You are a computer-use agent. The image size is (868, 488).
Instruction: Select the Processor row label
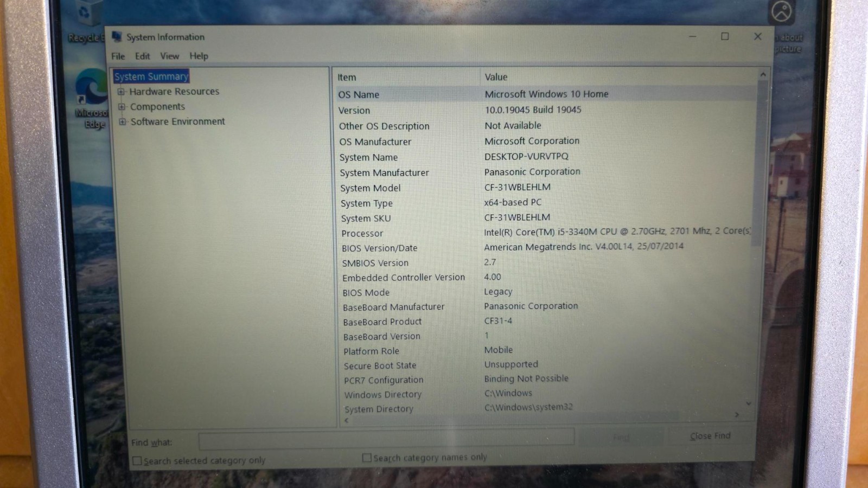[362, 234]
